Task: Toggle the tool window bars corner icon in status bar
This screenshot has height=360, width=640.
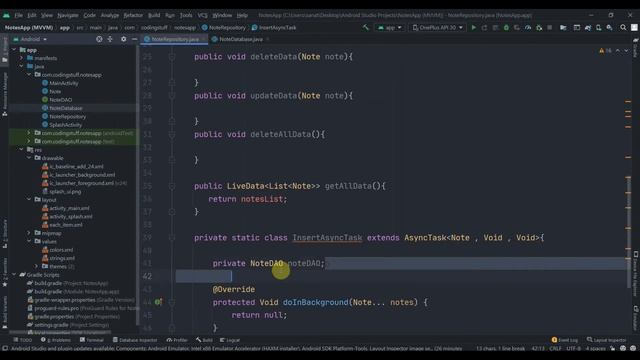Action: [4, 348]
